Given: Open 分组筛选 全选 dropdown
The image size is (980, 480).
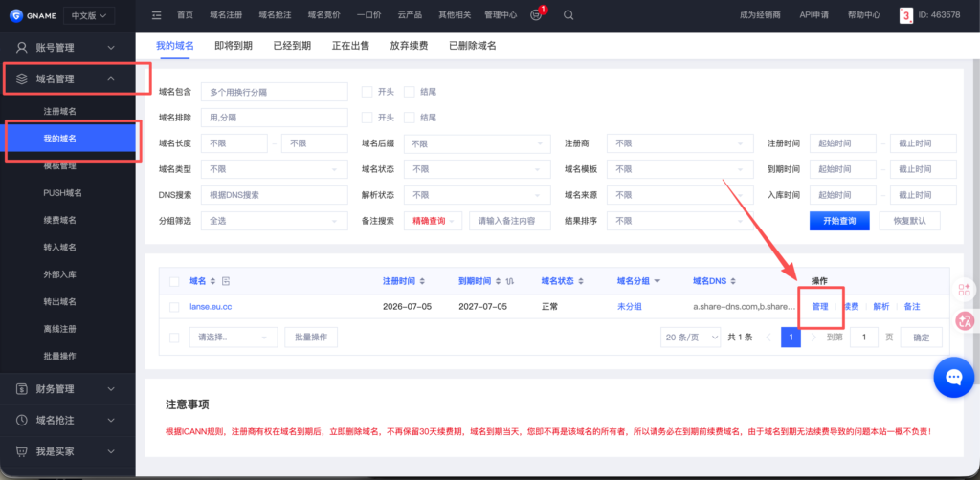Looking at the screenshot, I should pyautogui.click(x=275, y=221).
